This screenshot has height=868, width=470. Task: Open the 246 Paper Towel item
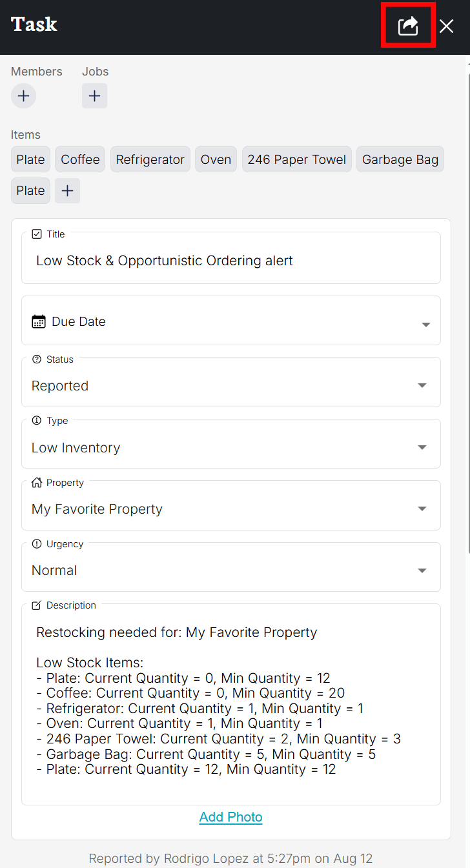click(296, 159)
